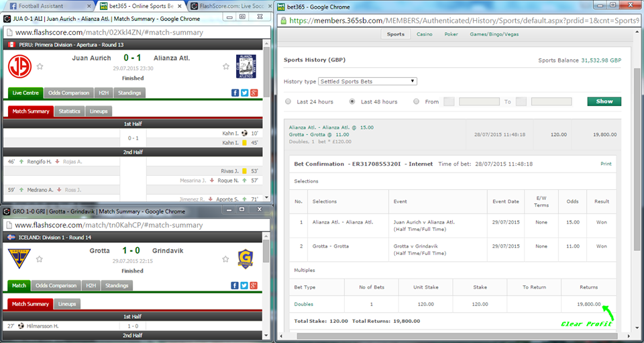Share Juan Aurich match on Google Plus

(254, 93)
